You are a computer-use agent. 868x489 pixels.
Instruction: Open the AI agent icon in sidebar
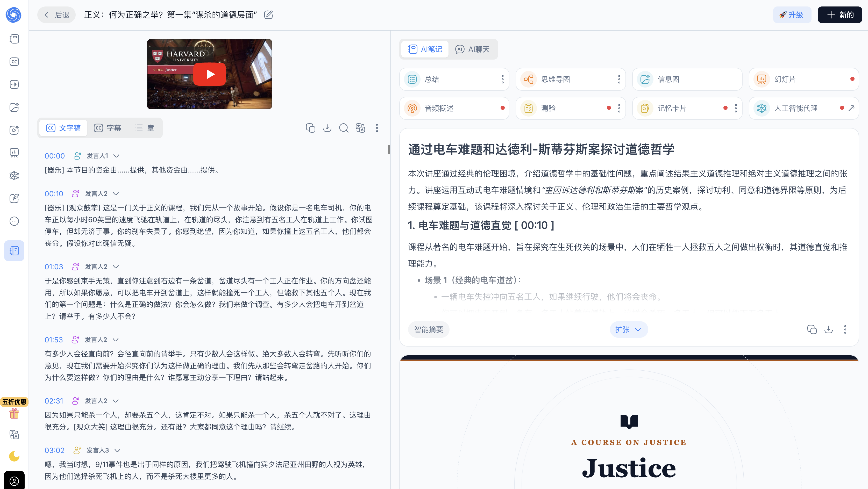pyautogui.click(x=14, y=175)
